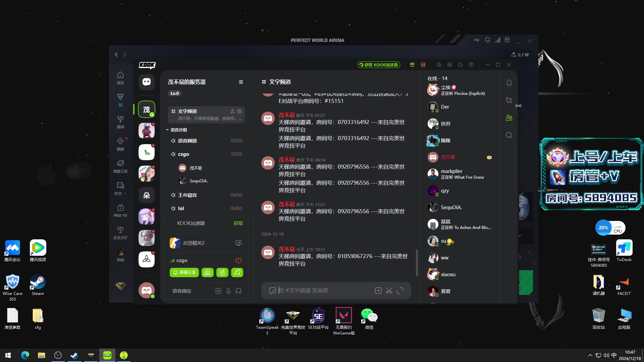Image resolution: width=644 pixels, height=362 pixels.
Task: Click the green music disc button
Action: [222, 273]
